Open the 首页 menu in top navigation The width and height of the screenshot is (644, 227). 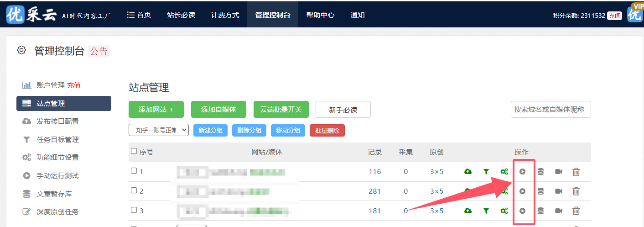point(139,15)
